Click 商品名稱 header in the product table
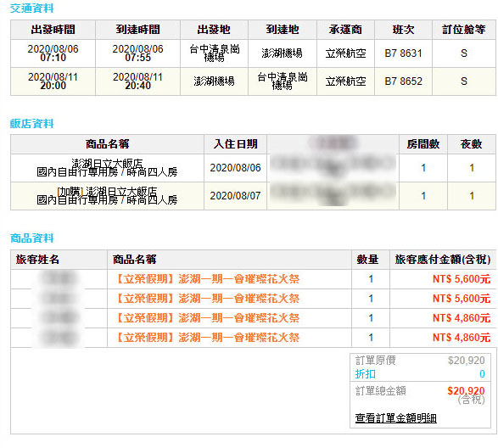Screen dimensions: 498x448 134,260
